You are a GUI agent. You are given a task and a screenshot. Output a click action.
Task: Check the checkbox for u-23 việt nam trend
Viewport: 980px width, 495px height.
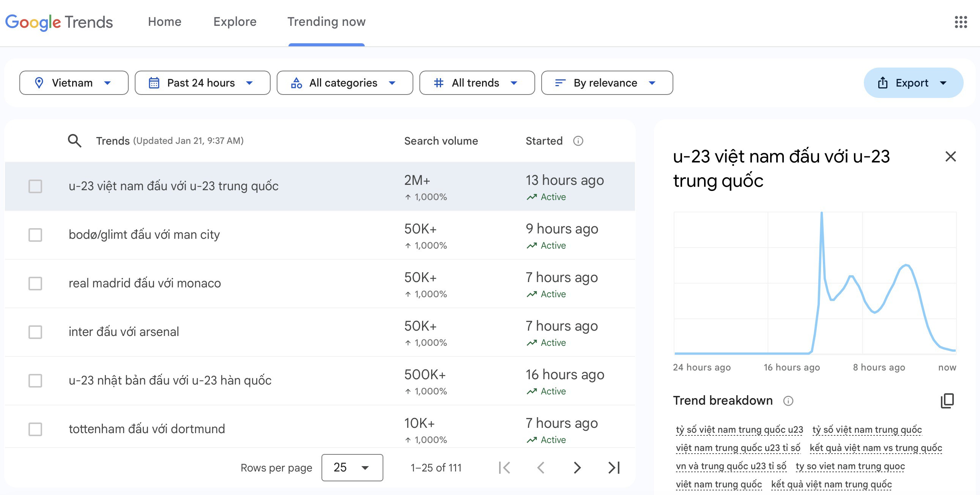[35, 186]
